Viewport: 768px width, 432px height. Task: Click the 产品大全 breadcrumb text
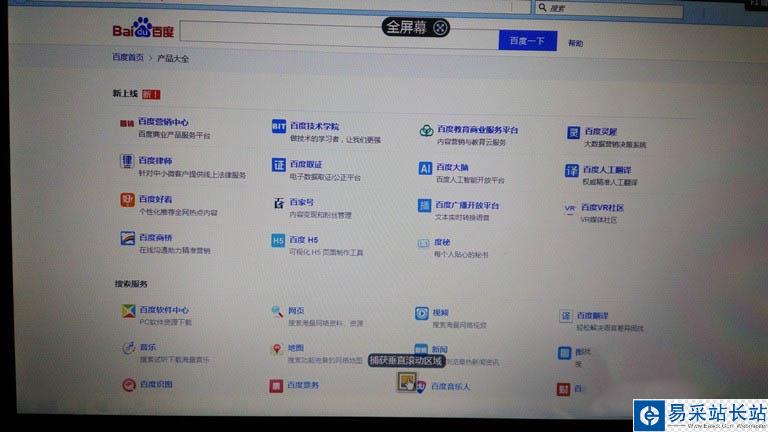(x=173, y=58)
